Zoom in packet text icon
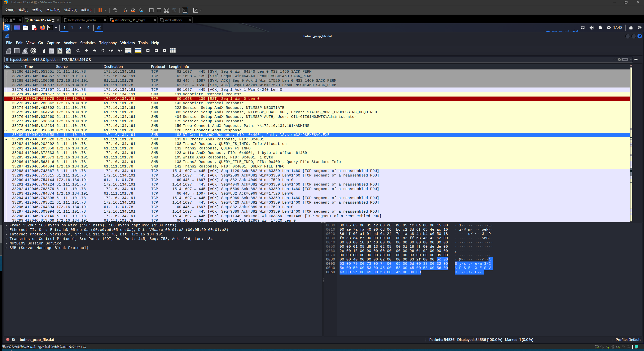The image size is (644, 351). 148,51
